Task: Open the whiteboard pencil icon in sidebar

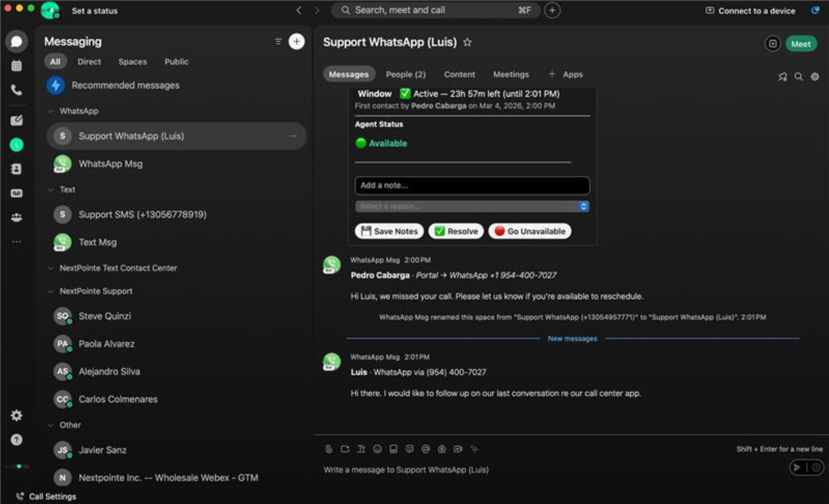Action: coord(16,120)
